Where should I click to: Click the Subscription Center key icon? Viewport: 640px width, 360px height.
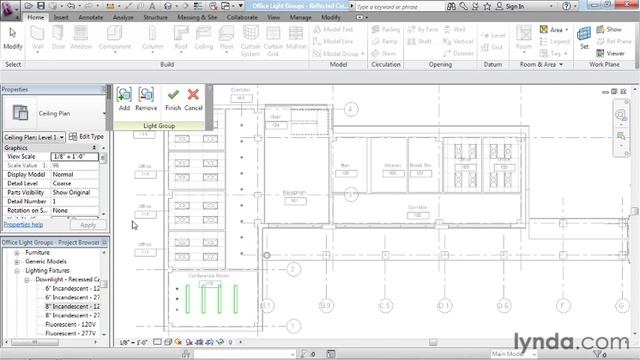463,6
